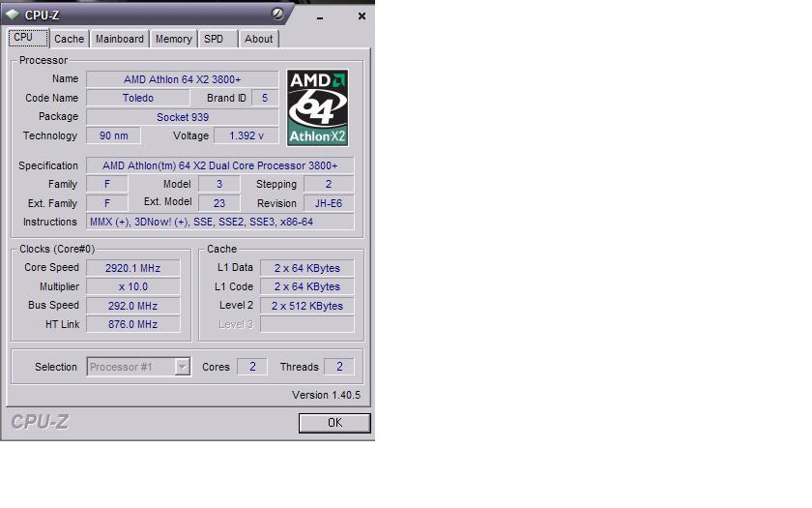Click the Cores value field
The height and width of the screenshot is (508, 812).
tap(252, 367)
